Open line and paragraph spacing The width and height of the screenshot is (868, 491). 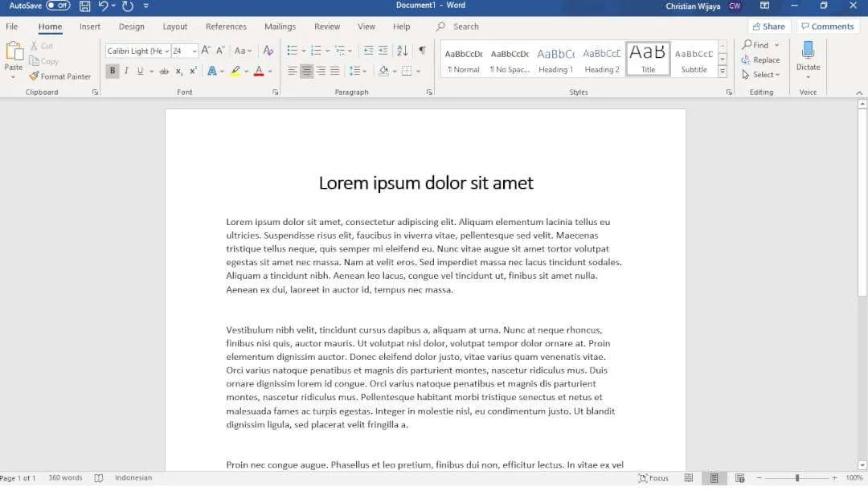tap(355, 71)
